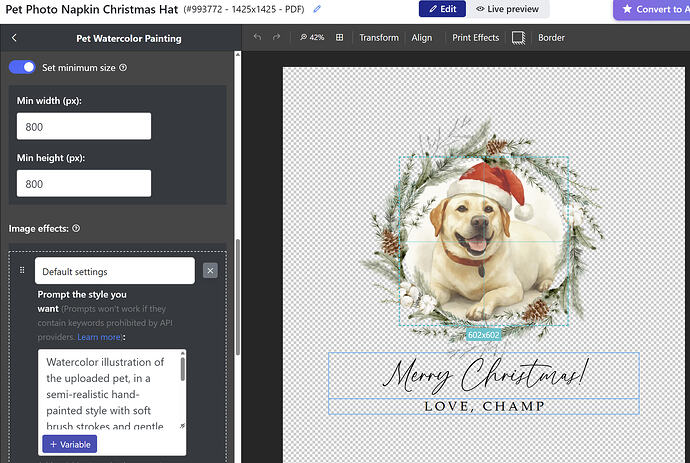Click the redo arrow in the toolbar
Viewport: 690px width, 463px height.
click(x=276, y=37)
